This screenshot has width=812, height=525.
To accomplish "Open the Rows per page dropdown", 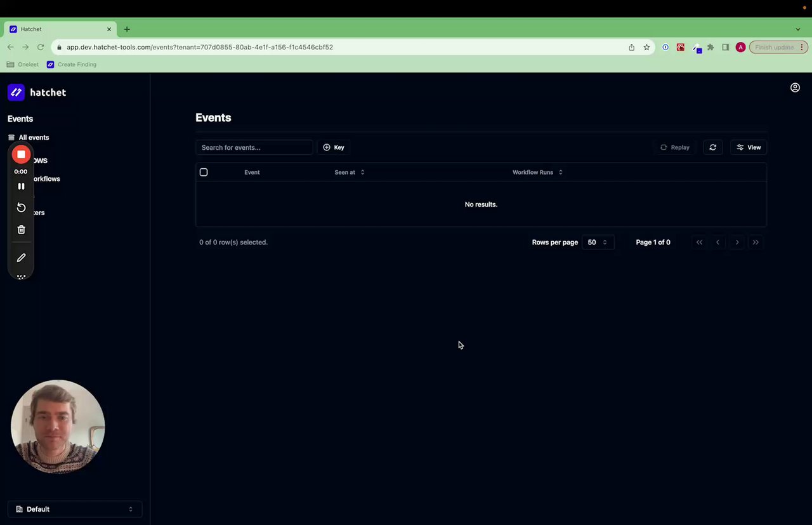I will (598, 243).
